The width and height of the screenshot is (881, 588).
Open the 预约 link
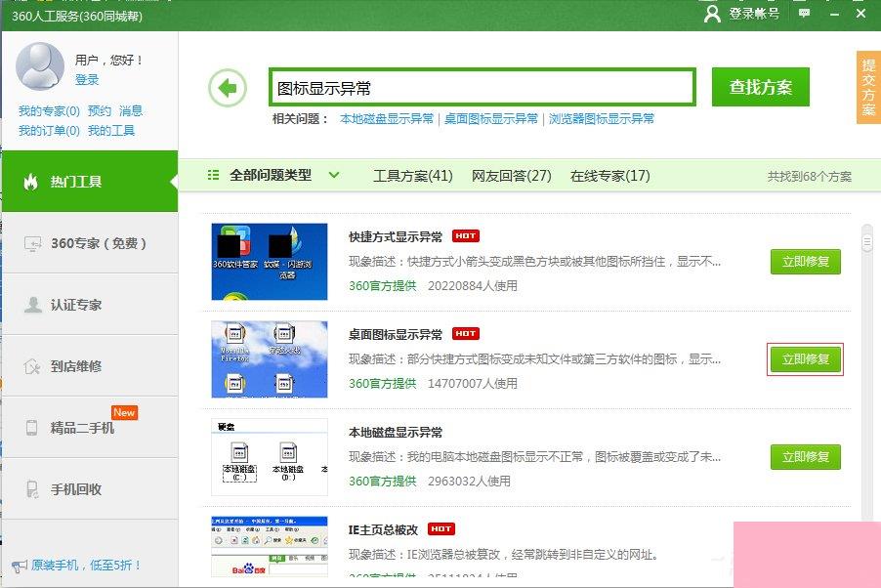tap(100, 110)
